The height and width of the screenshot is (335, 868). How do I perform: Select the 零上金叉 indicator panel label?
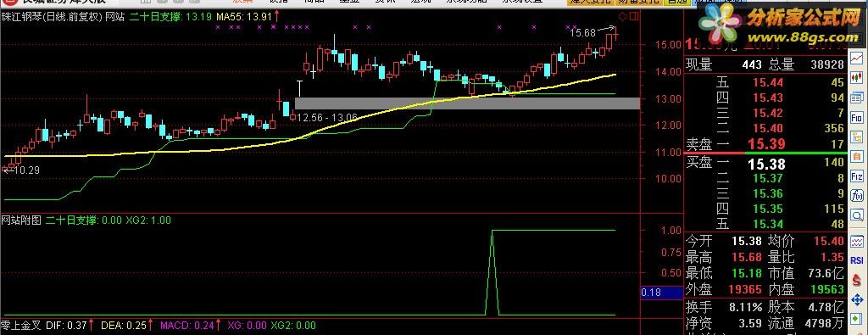click(21, 326)
